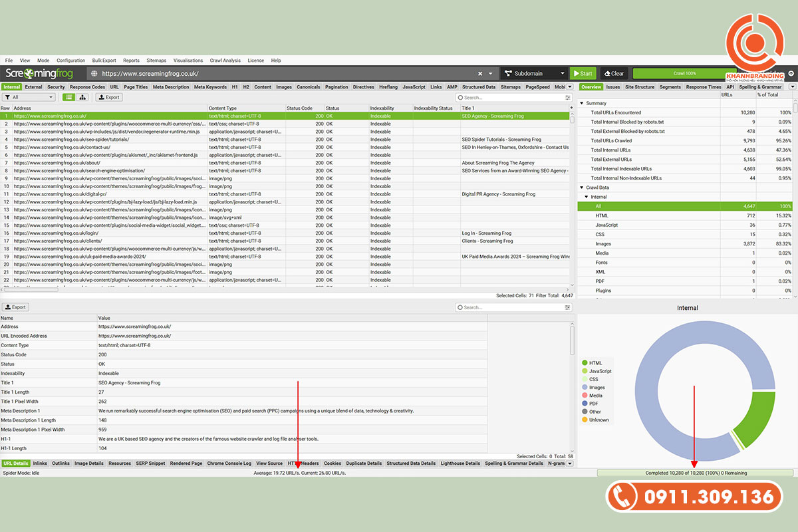Switch to the Inlinks bottom tab
798x532 pixels.
[x=40, y=464]
